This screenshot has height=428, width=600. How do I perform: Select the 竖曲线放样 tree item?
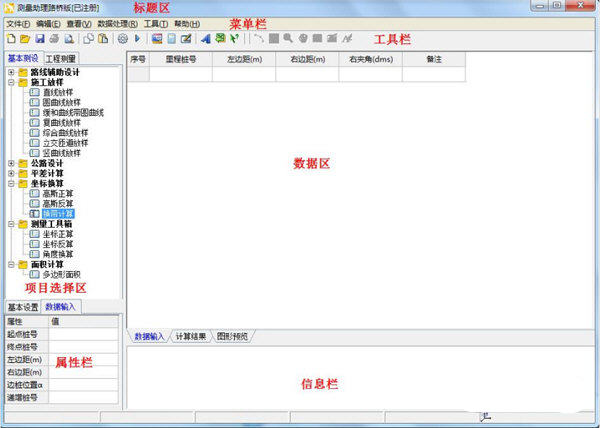tap(62, 153)
